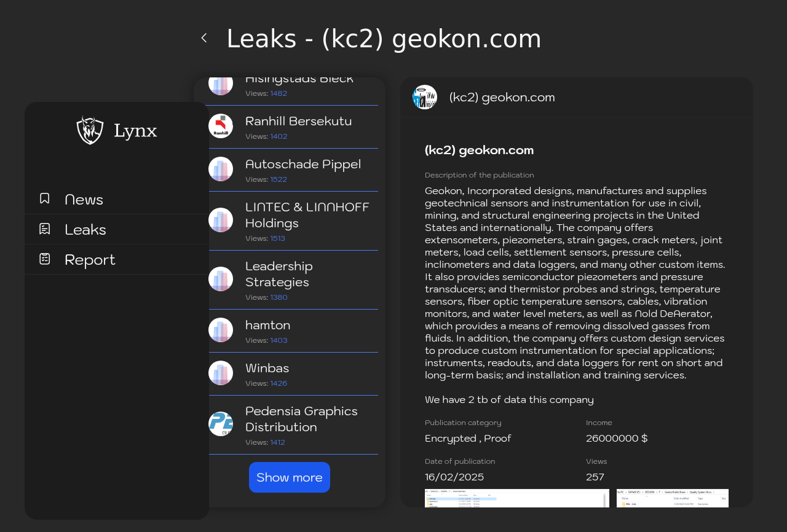
Task: Select the Winbas leak entry
Action: coord(293,374)
